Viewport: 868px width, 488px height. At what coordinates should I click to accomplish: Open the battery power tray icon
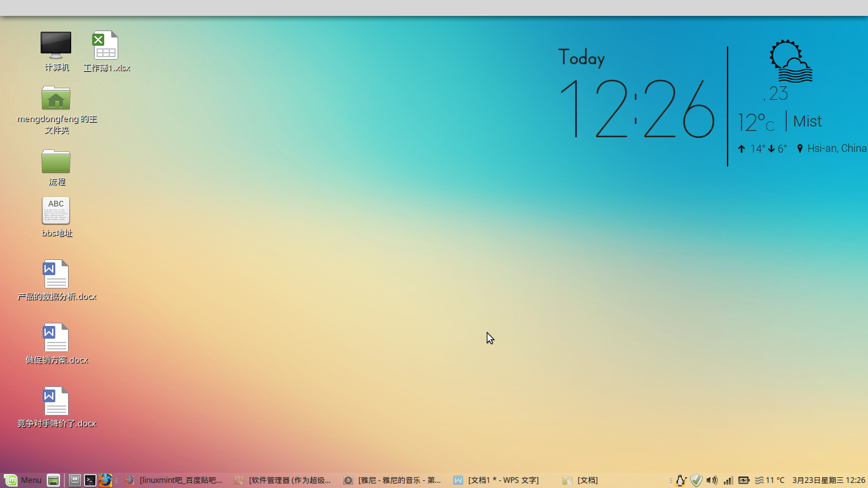(x=743, y=480)
